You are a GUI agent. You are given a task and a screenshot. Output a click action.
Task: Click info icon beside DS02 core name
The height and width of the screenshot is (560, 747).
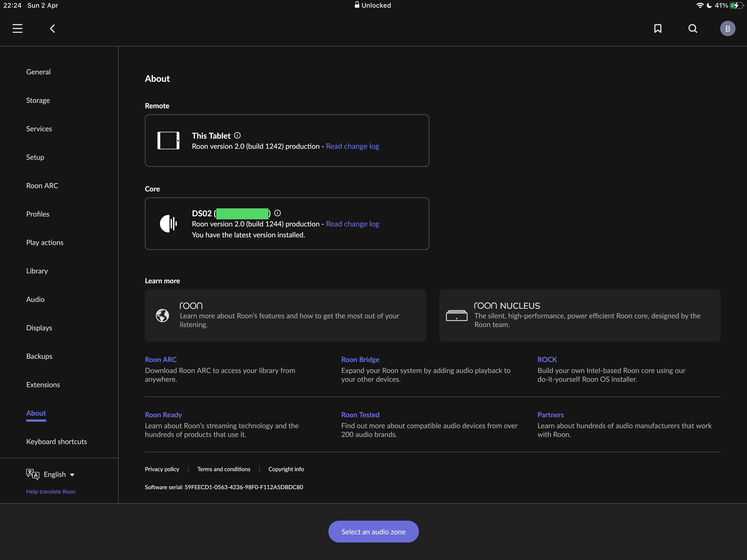pyautogui.click(x=278, y=213)
